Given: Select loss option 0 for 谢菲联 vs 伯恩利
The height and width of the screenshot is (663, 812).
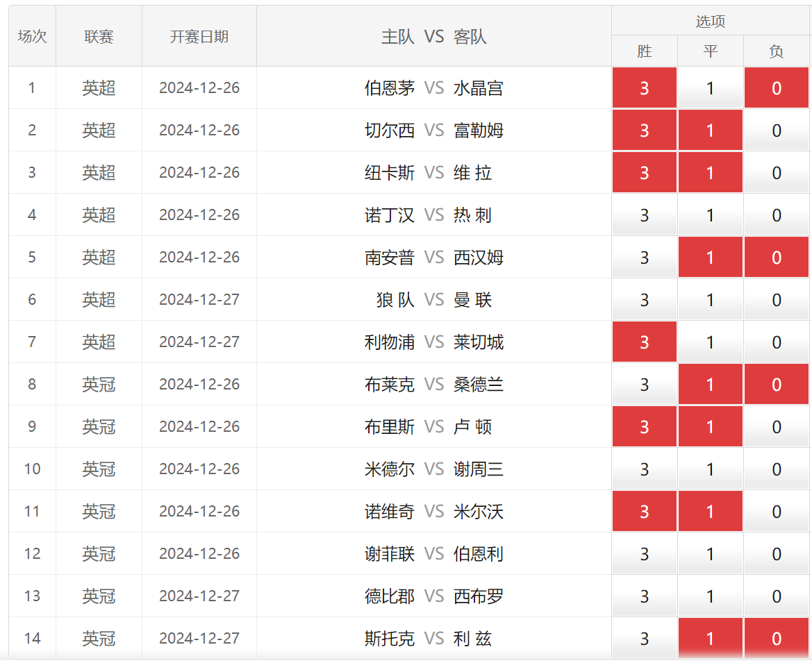Looking at the screenshot, I should tap(777, 554).
